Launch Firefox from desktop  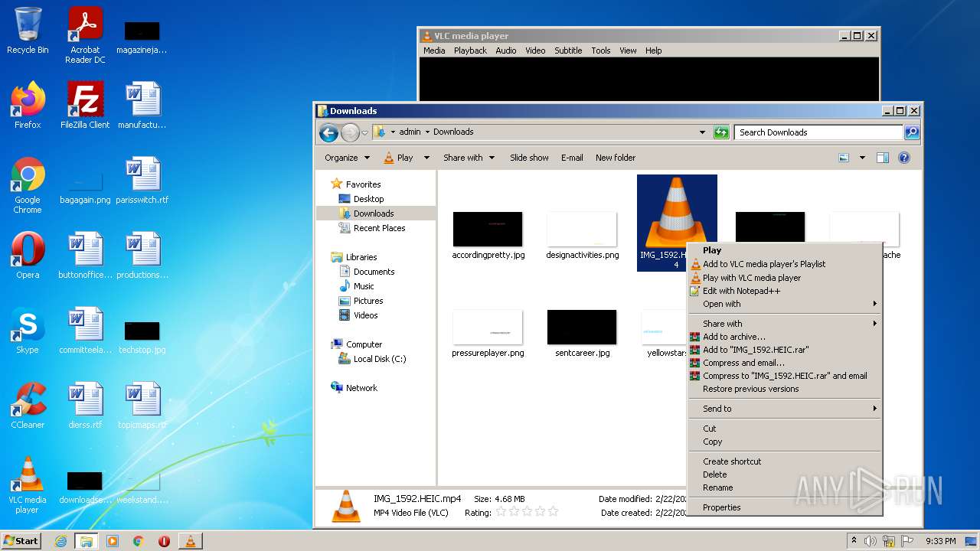28,106
